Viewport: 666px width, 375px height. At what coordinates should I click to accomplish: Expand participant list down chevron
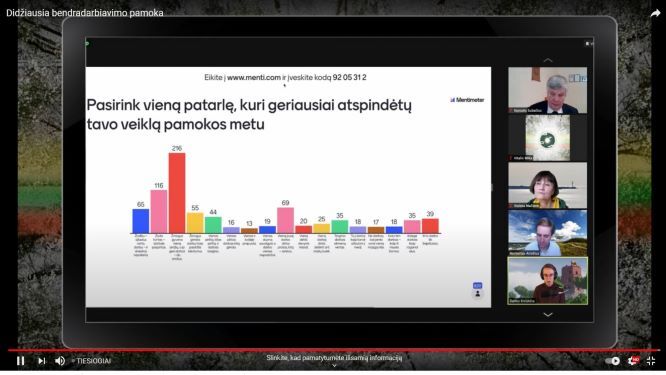coord(548,315)
